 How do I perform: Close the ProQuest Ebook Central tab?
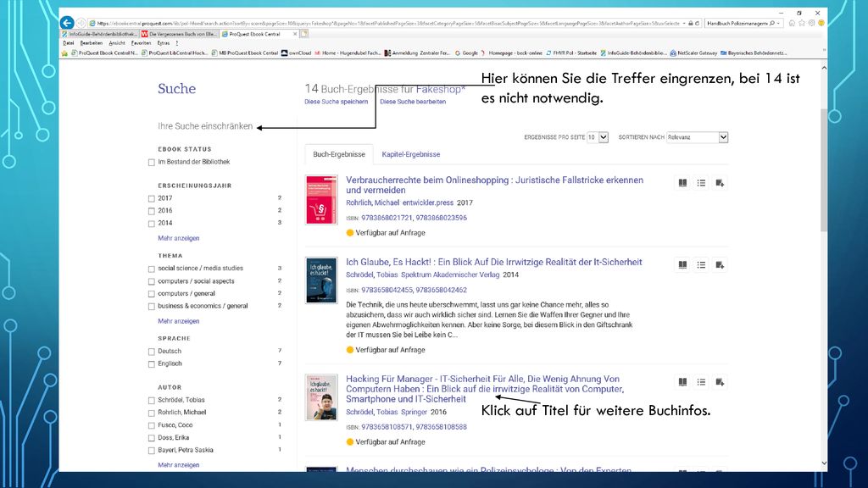point(295,34)
